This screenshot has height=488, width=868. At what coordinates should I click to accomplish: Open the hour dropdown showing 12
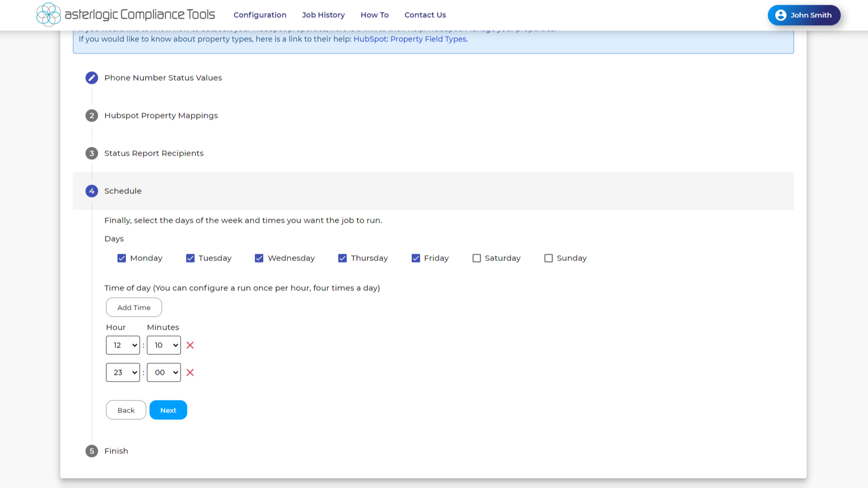pyautogui.click(x=123, y=345)
